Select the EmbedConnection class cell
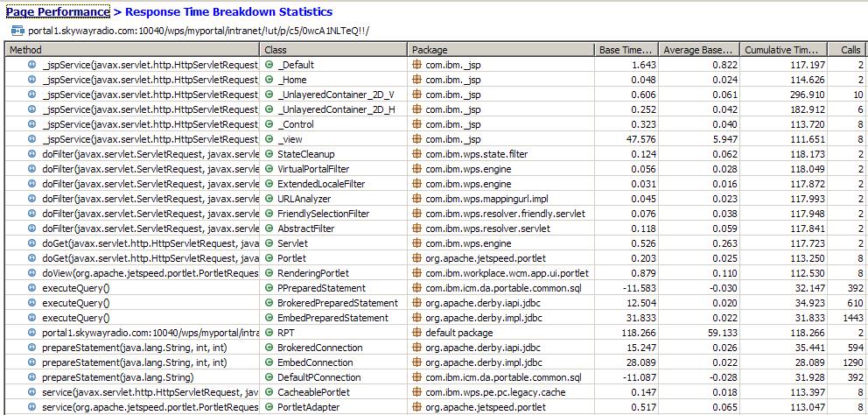Image resolution: width=868 pixels, height=415 pixels. pyautogui.click(x=333, y=363)
